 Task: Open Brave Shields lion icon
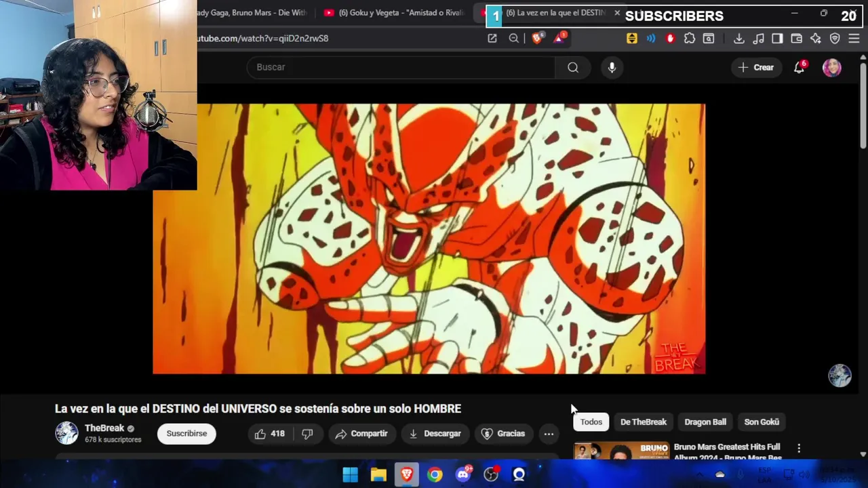[537, 39]
